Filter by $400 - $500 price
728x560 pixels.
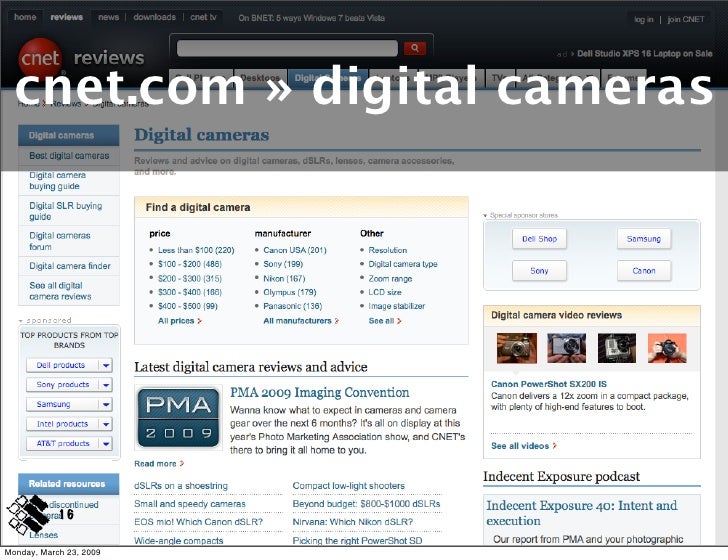(x=188, y=306)
